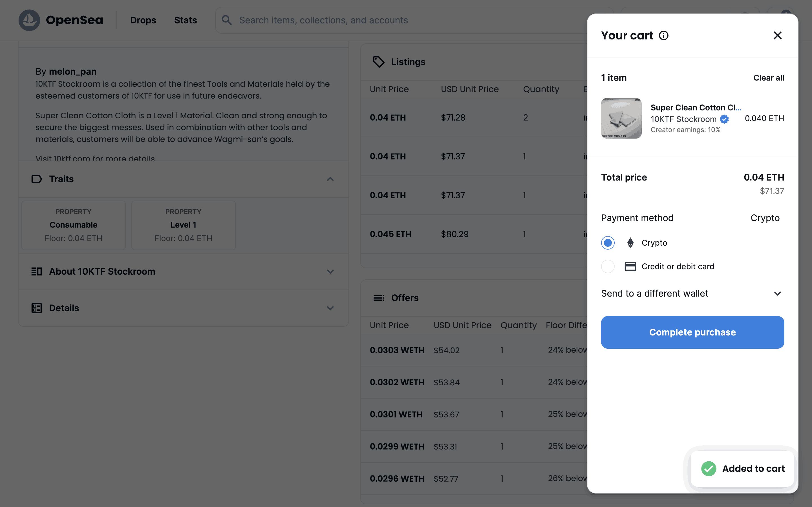Click Complete purchase button

(692, 332)
